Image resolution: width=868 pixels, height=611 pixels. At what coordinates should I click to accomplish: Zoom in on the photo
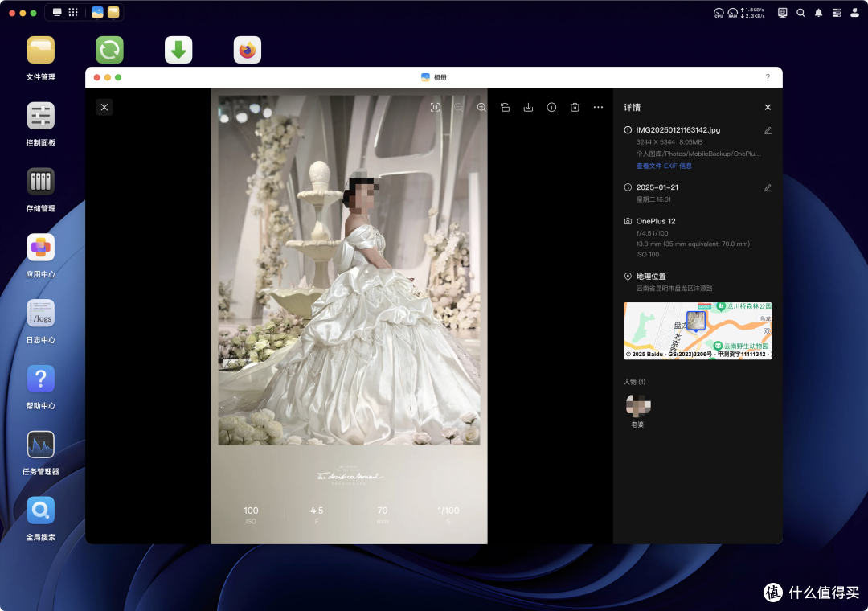pos(481,108)
